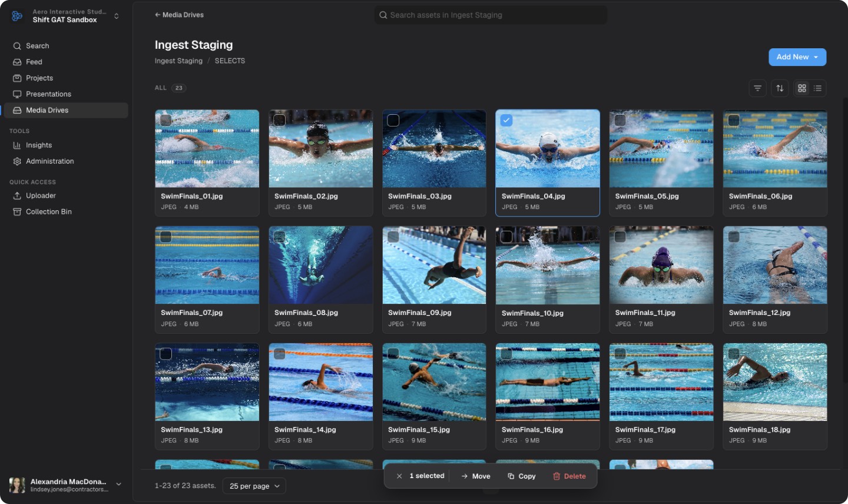Click the back arrow beside Media Drives
Viewport: 848px width, 504px height.
(x=157, y=15)
